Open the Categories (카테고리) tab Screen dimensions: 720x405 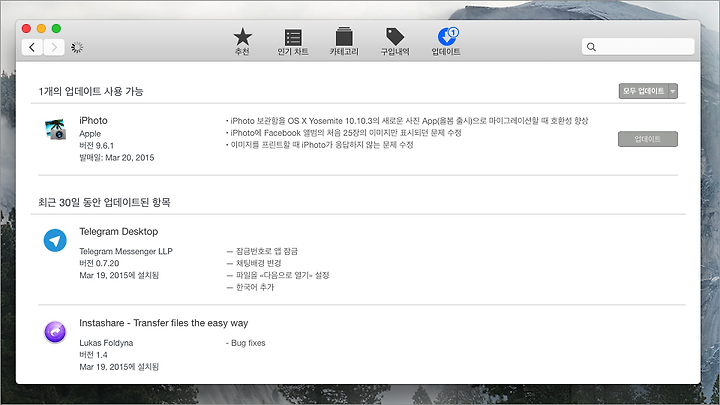click(344, 41)
